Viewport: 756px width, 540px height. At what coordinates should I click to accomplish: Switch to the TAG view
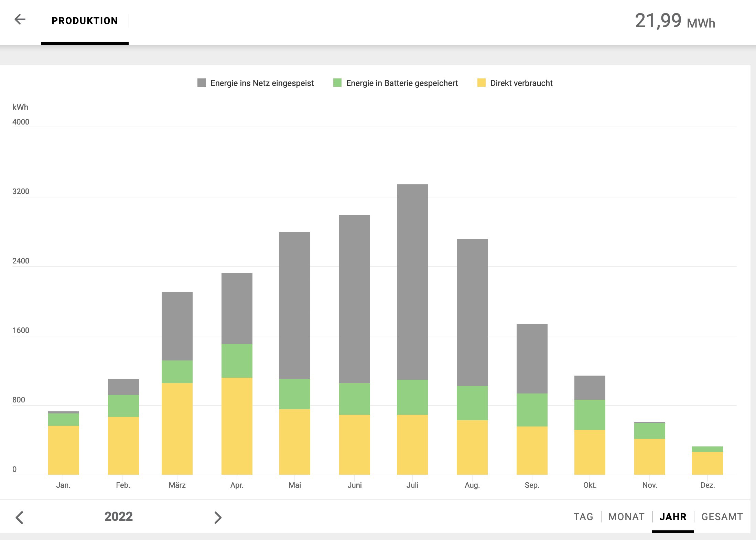583,517
